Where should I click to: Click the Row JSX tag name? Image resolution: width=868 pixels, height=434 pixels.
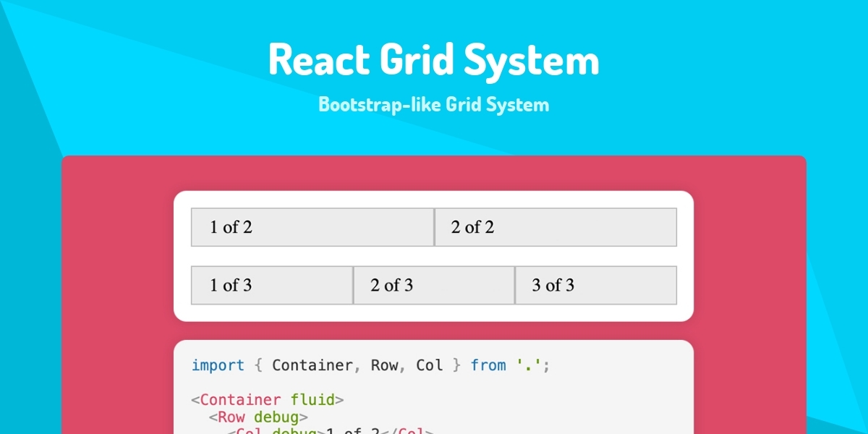(231, 417)
